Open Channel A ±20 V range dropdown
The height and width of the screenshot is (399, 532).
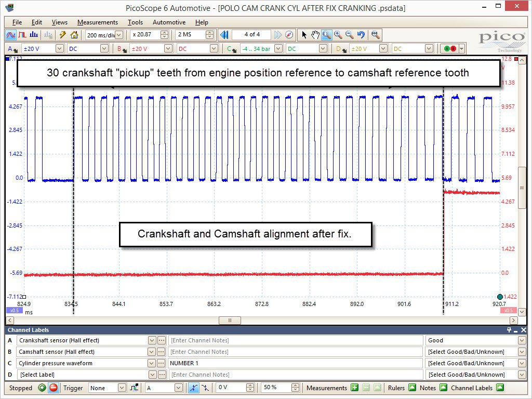[60, 48]
